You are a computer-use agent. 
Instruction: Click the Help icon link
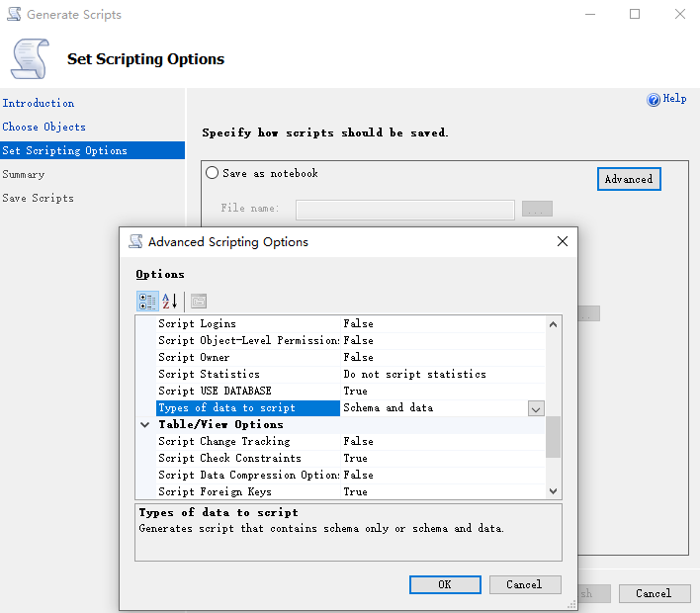click(x=666, y=99)
